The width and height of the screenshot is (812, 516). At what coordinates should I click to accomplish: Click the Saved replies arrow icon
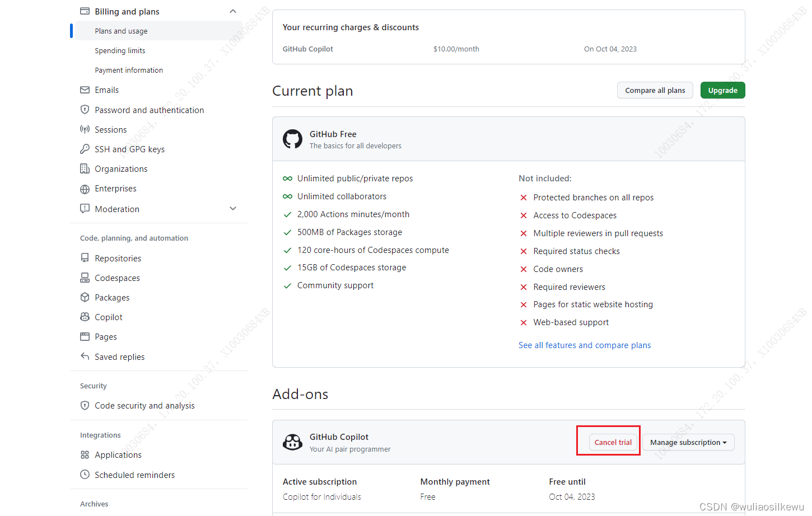pos(85,356)
